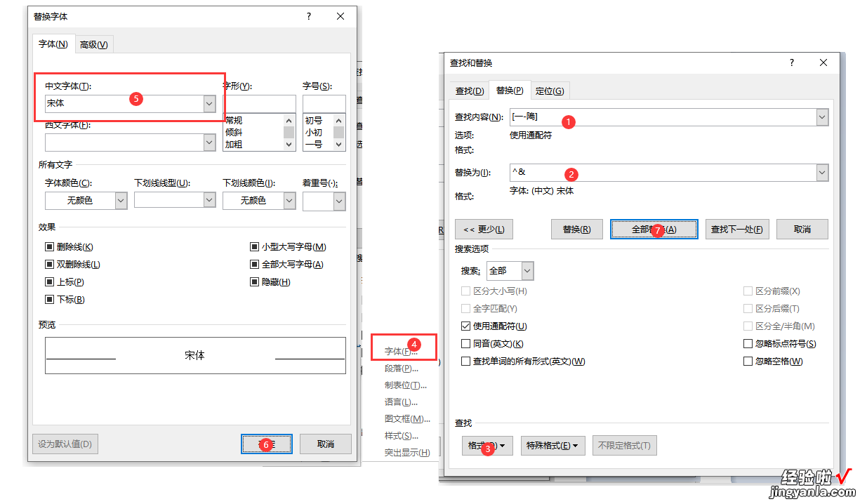The width and height of the screenshot is (867, 504).
Task: Toggle 全部大写字母(A) checkbox
Action: 255,265
